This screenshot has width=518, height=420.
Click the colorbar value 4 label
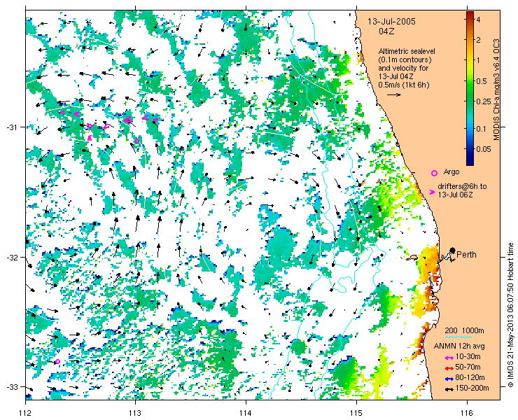(479, 20)
